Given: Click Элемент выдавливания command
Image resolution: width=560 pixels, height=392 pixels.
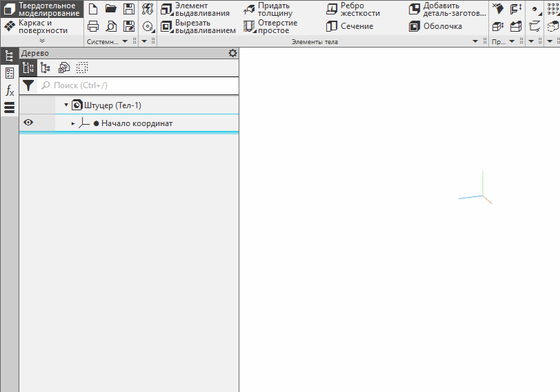Looking at the screenshot, I should [195, 9].
